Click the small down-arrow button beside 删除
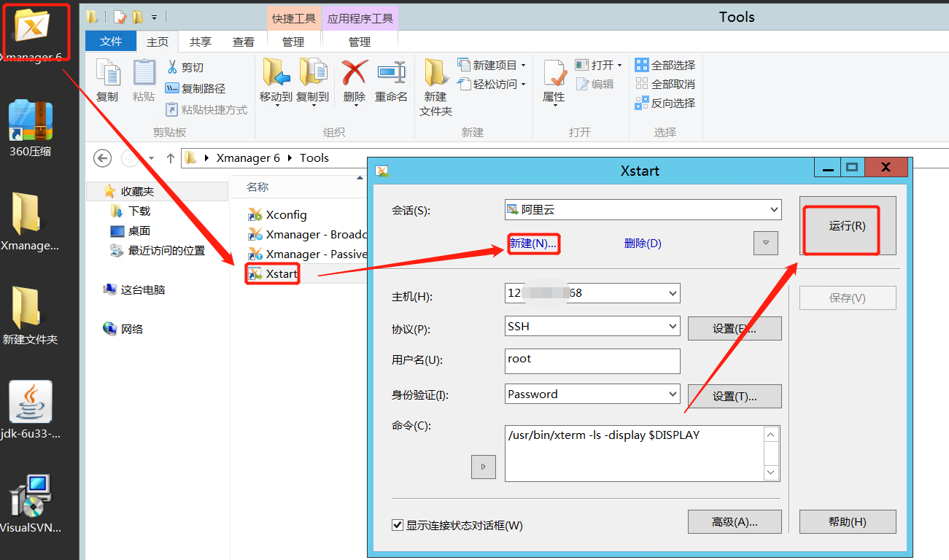 point(766,243)
